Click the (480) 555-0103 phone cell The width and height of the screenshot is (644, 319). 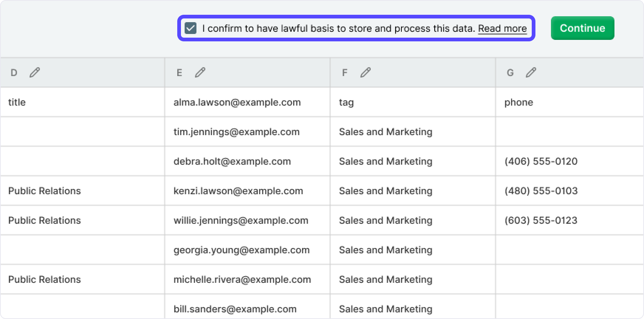click(570, 191)
